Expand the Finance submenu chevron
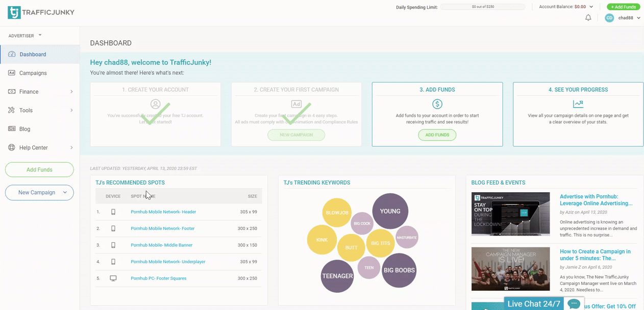 (x=71, y=92)
